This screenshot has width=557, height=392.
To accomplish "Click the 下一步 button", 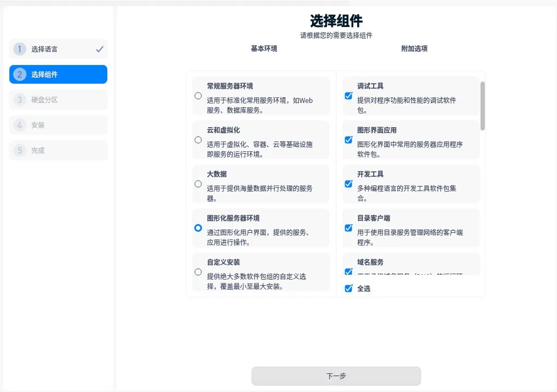I will (x=336, y=376).
